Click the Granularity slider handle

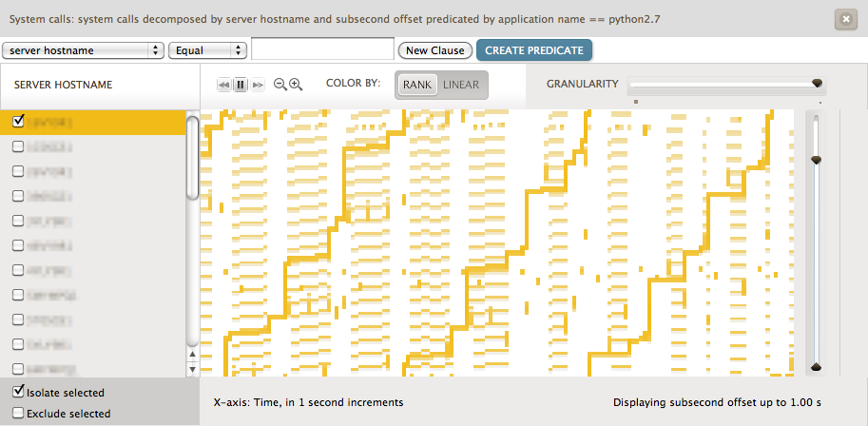(817, 84)
